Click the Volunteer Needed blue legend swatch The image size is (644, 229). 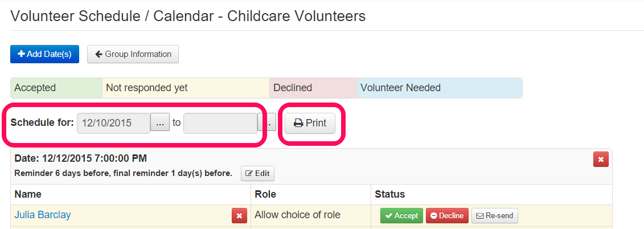[x=440, y=88]
